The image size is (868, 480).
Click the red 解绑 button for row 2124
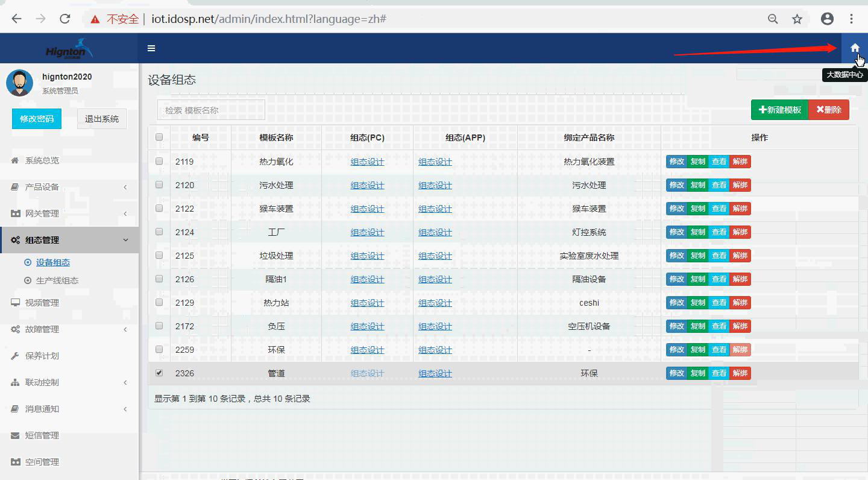[x=740, y=232]
